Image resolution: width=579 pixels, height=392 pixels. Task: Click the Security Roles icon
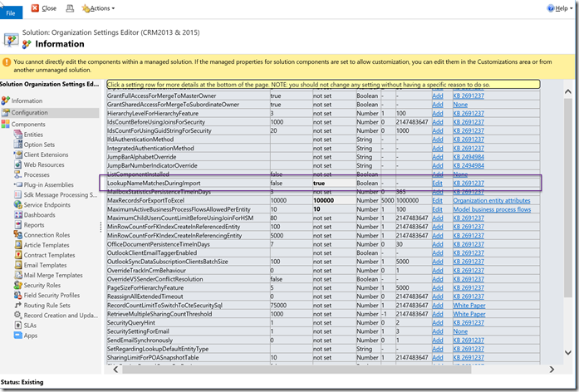17,285
